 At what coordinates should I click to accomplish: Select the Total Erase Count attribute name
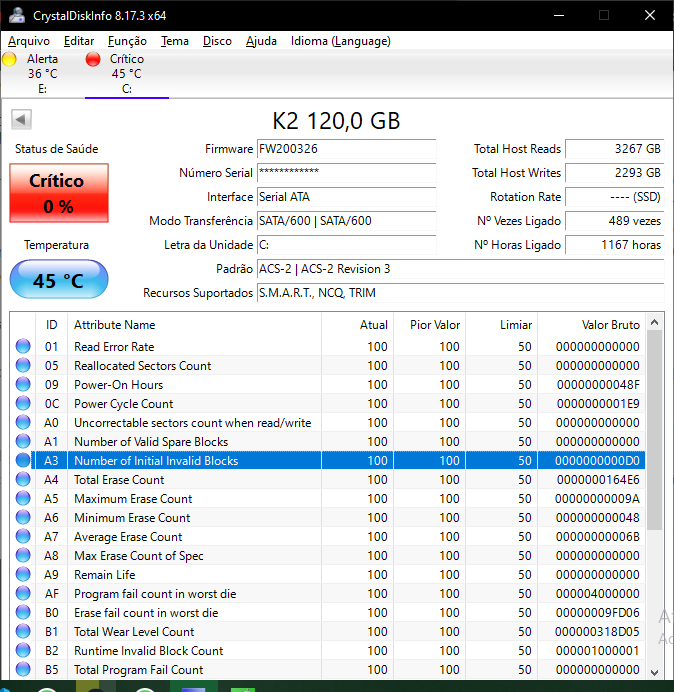point(119,480)
